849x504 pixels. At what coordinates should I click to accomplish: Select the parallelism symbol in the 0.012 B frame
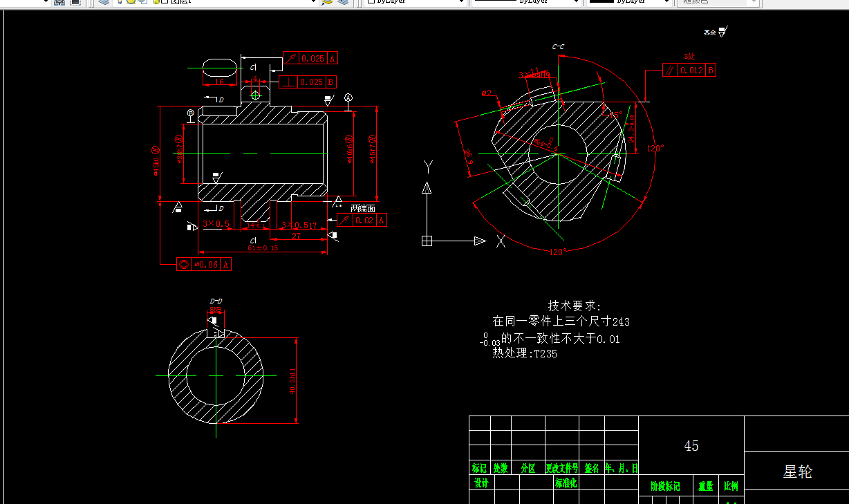coord(670,70)
